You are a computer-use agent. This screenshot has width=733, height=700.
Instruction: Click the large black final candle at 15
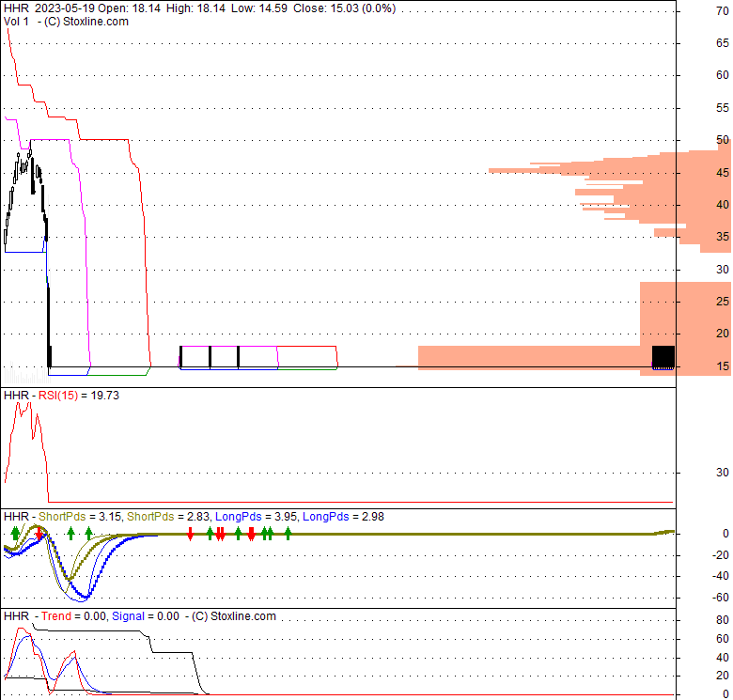pos(663,357)
